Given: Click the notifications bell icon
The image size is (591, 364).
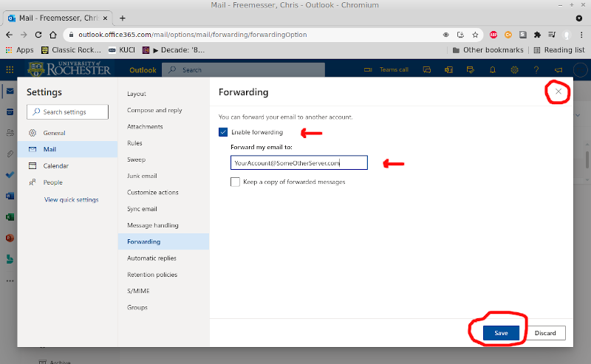Looking at the screenshot, I should [x=493, y=69].
